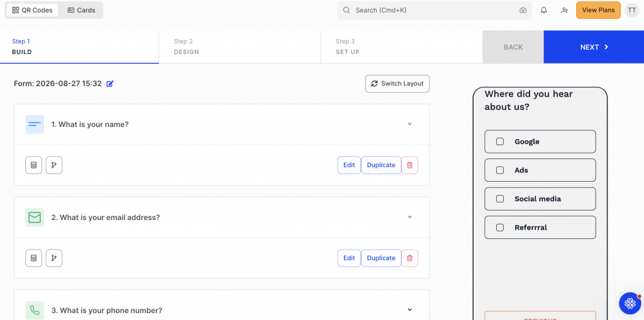Collapse the What is your name question
The image size is (644, 320).
click(x=409, y=124)
